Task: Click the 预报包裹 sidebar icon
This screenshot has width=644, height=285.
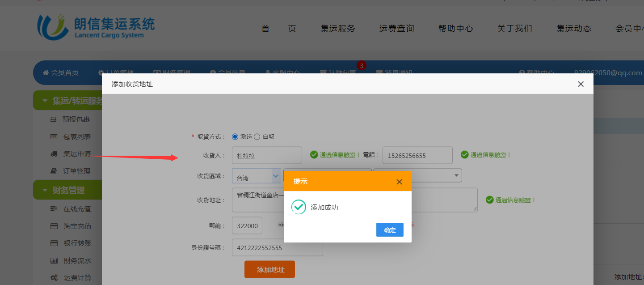Action: 54,119
